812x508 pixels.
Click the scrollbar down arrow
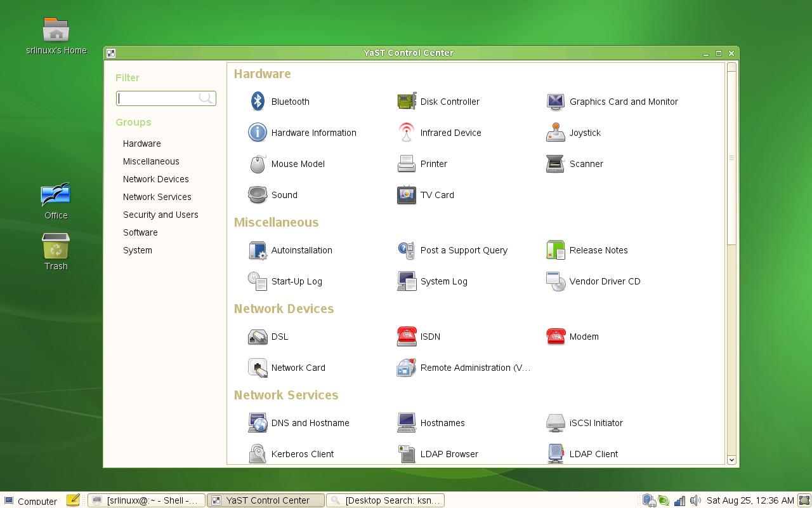731,460
